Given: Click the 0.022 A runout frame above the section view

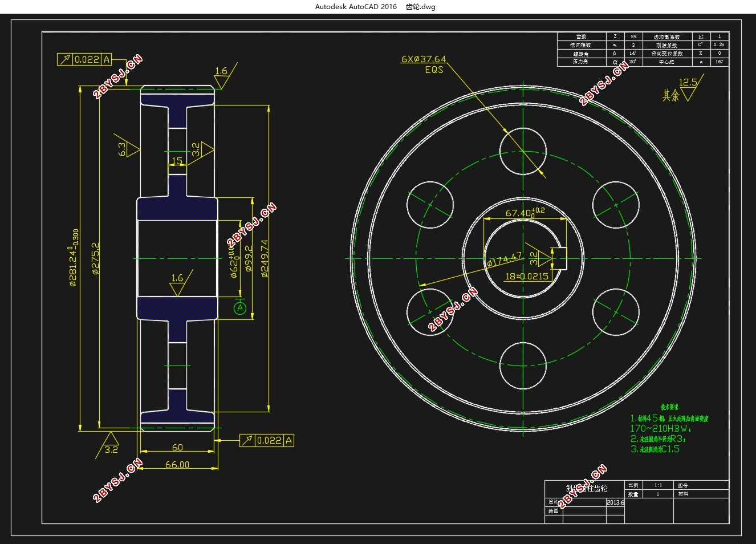Looking at the screenshot, I should (84, 59).
